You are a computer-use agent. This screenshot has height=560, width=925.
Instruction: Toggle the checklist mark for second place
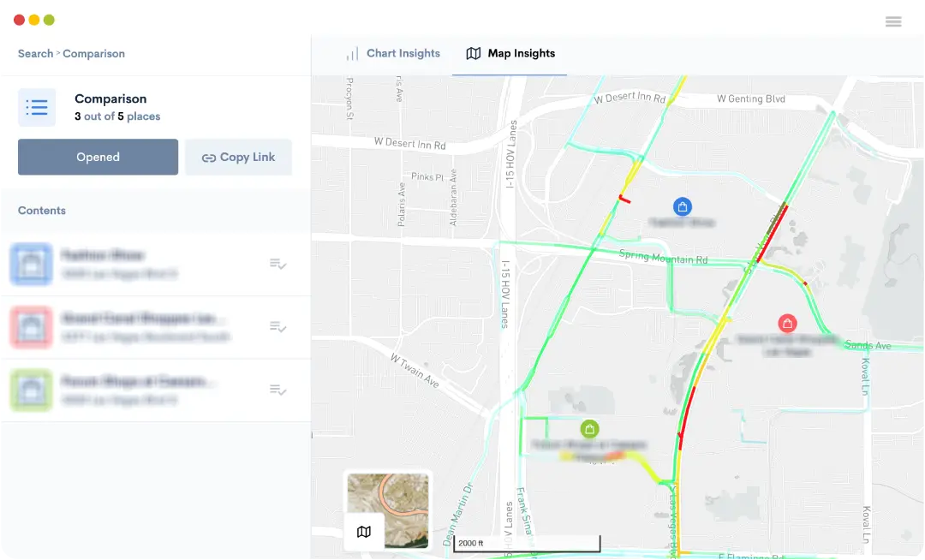click(277, 326)
